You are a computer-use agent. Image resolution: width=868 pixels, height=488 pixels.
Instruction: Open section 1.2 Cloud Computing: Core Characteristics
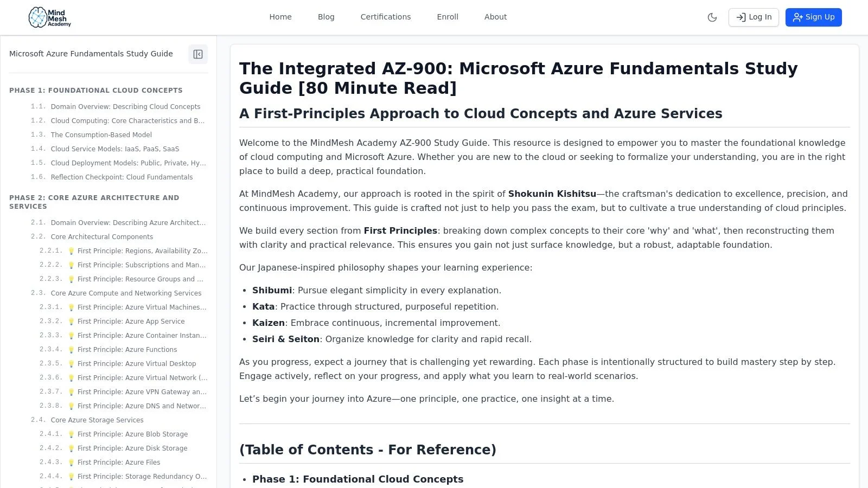[128, 121]
